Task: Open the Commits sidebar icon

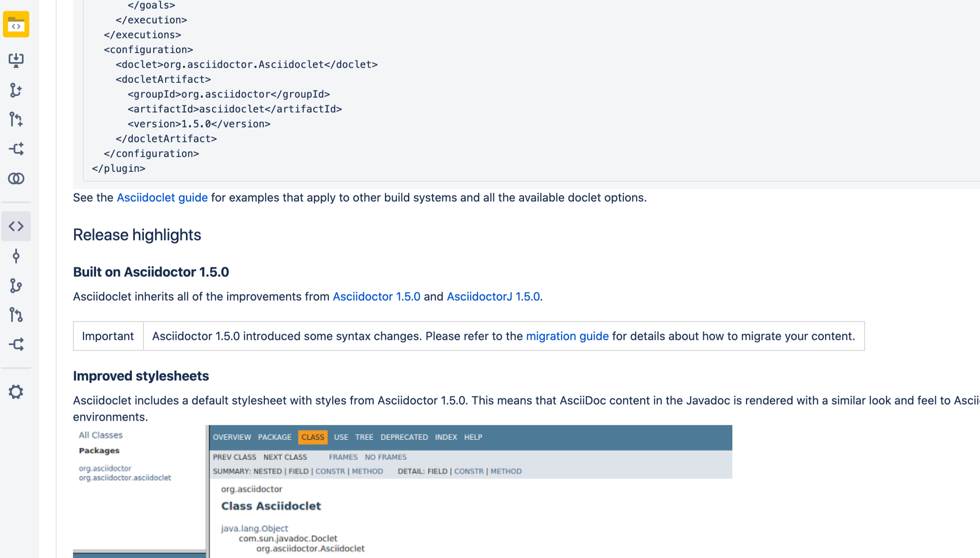Action: pos(16,256)
